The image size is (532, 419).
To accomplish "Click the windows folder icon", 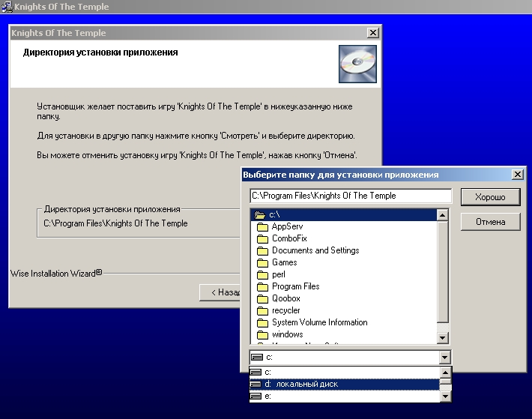I will pos(262,334).
